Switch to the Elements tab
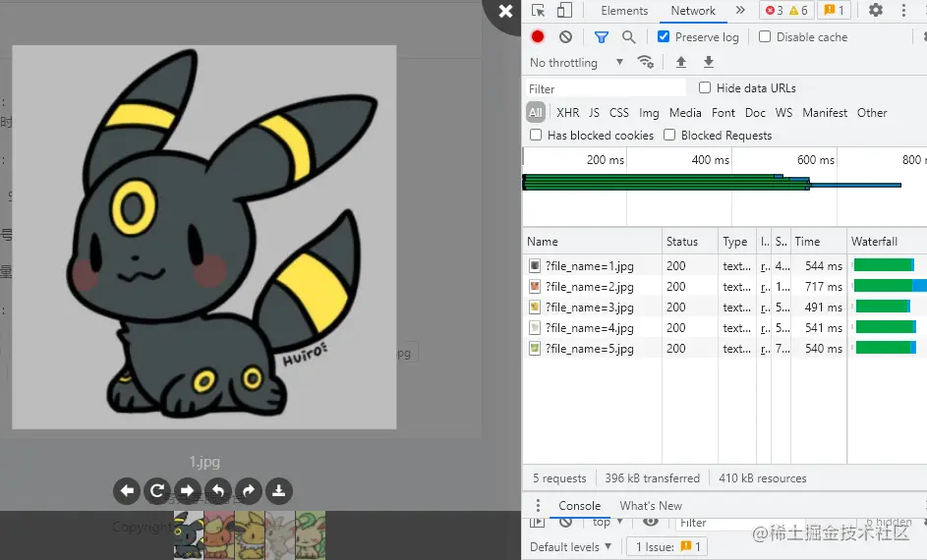The height and width of the screenshot is (560, 927). click(x=624, y=11)
